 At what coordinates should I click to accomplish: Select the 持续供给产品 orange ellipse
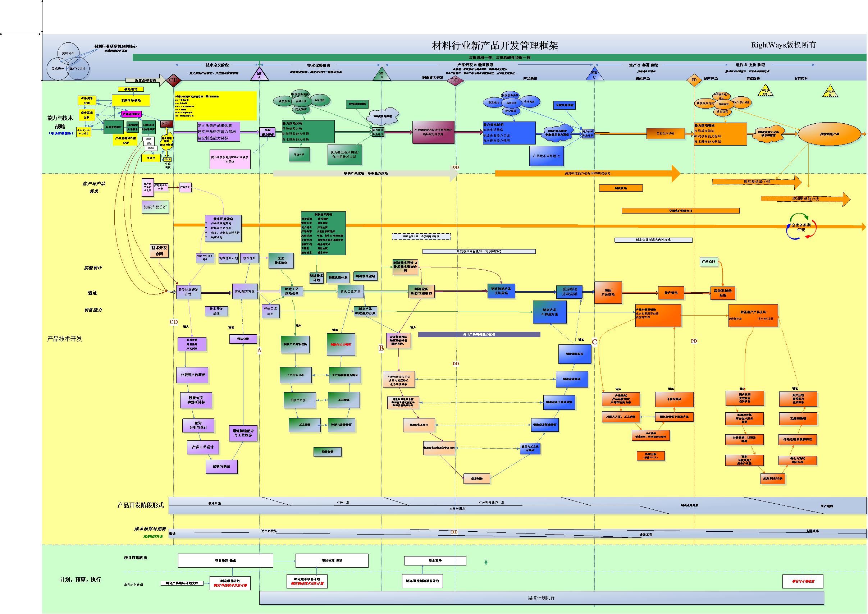[x=830, y=134]
